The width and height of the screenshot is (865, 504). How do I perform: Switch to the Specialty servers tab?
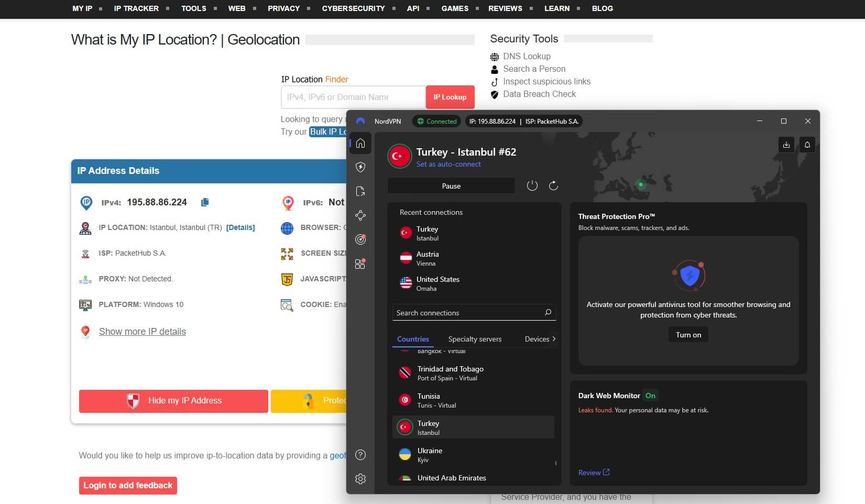pos(475,339)
